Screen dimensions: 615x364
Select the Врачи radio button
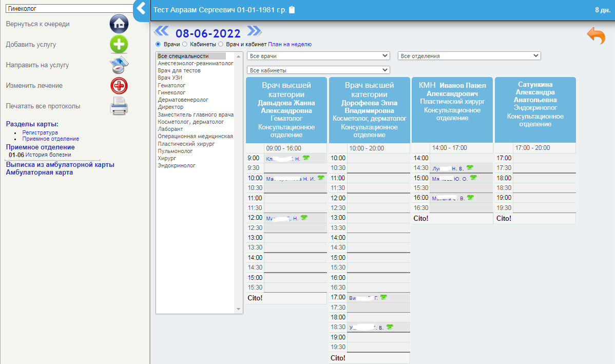[158, 44]
